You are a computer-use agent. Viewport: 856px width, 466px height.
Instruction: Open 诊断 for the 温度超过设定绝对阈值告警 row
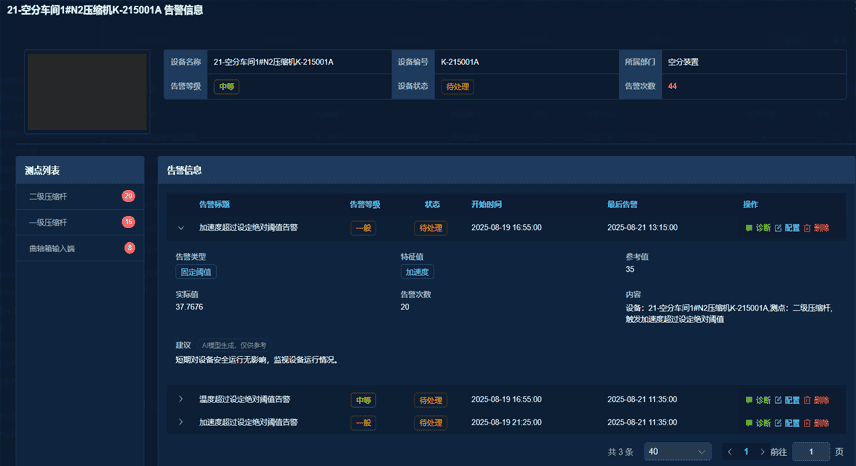[758, 400]
